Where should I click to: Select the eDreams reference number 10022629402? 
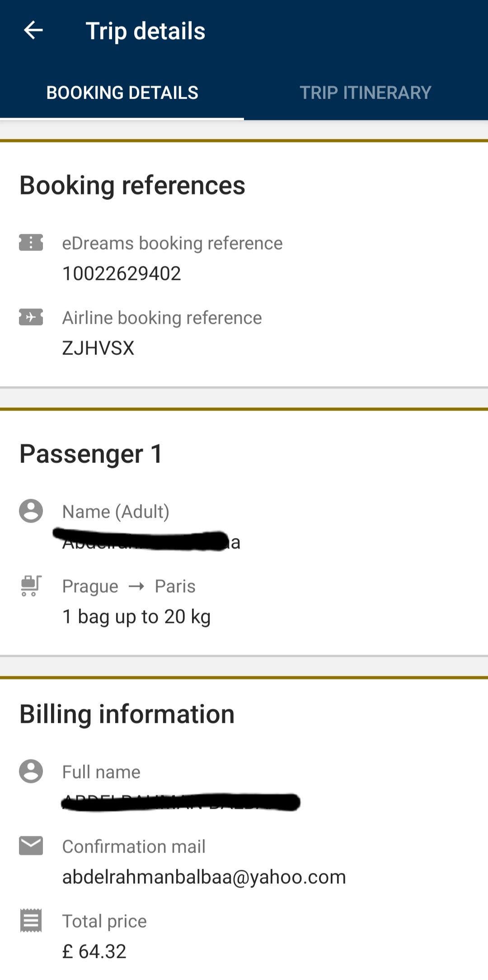[122, 273]
